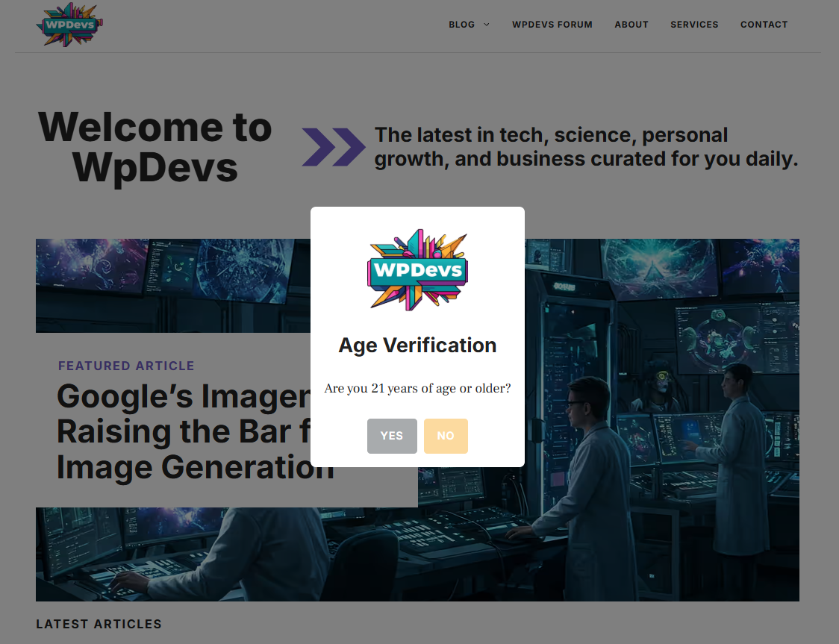839x644 pixels.
Task: Open the About page
Action: tap(631, 25)
